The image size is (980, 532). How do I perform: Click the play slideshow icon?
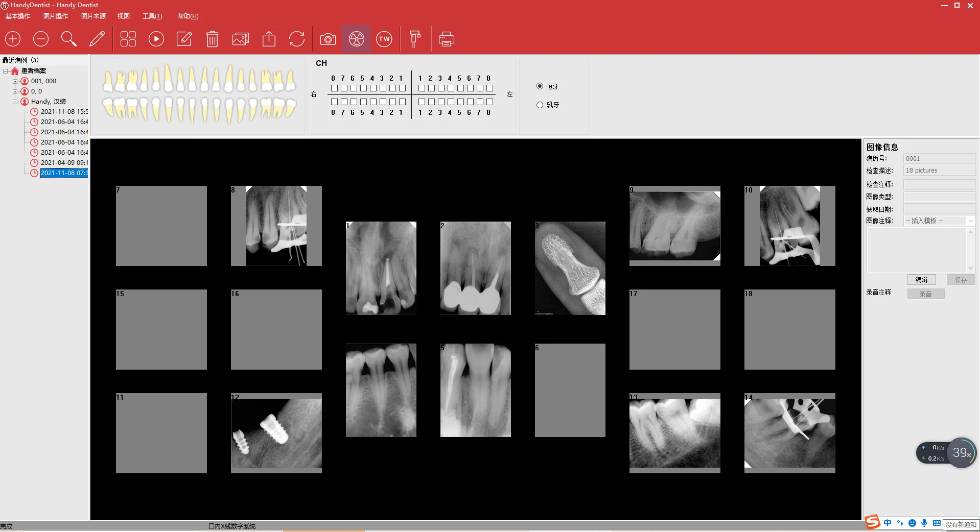156,39
